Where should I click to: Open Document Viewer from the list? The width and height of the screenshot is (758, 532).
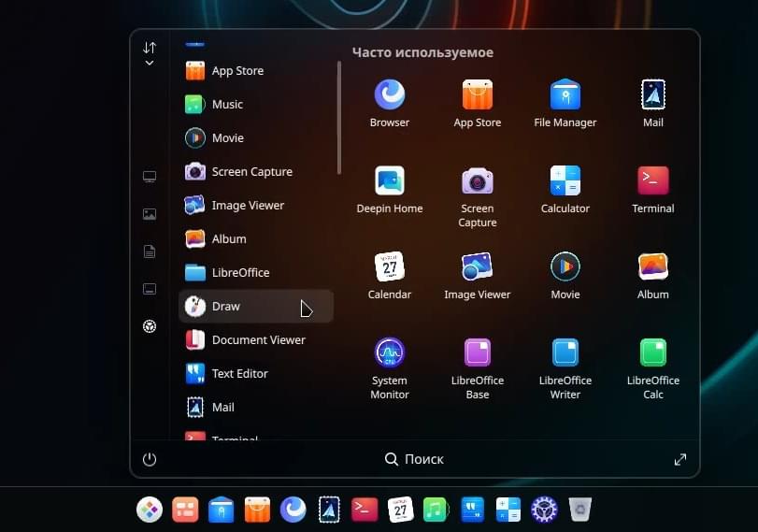(256, 339)
